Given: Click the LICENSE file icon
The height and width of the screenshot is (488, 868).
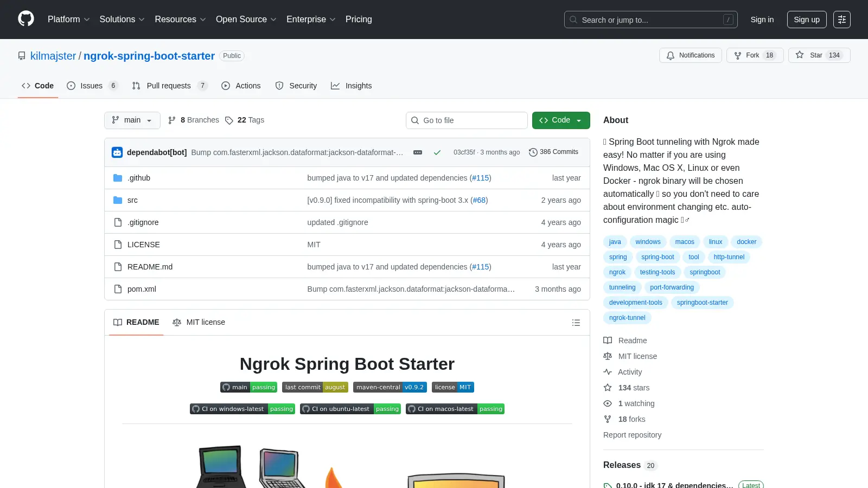Looking at the screenshot, I should 118,245.
